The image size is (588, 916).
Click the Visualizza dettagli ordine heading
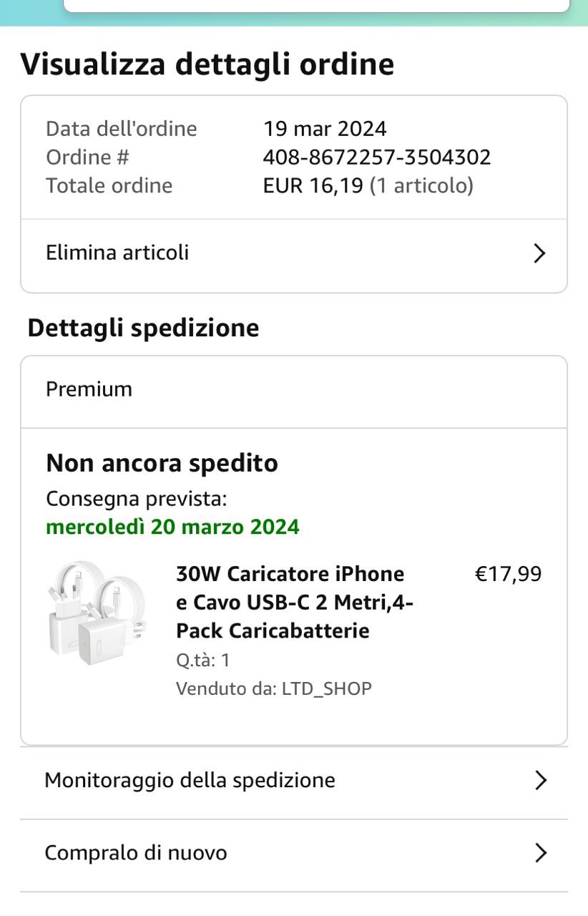click(x=207, y=64)
